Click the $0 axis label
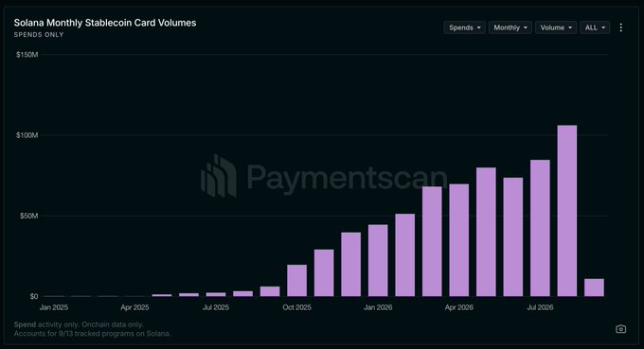 pos(34,296)
